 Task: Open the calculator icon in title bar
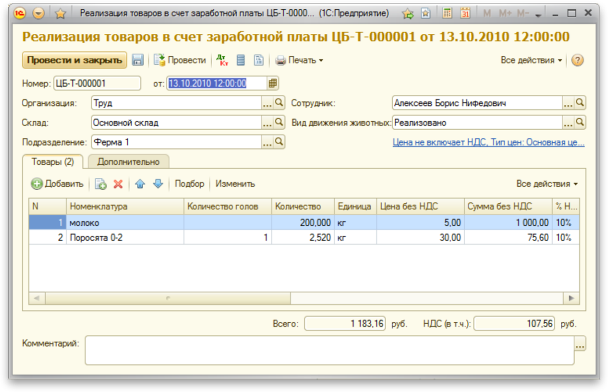click(447, 14)
